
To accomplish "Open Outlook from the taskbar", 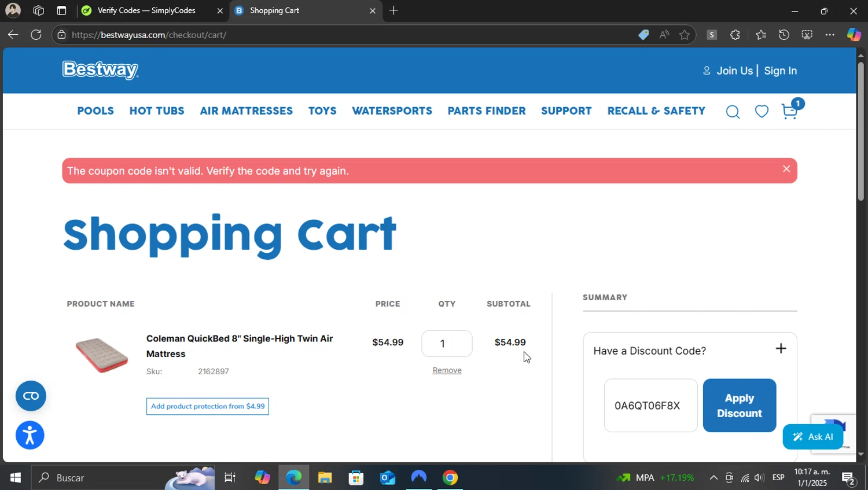I will (x=387, y=478).
